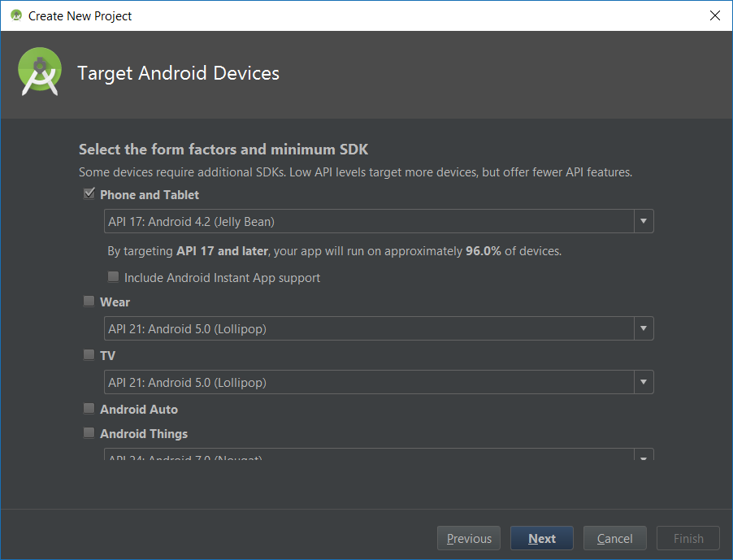Click 'Select the form factors and minimum SDK'
The height and width of the screenshot is (560, 733).
223,149
